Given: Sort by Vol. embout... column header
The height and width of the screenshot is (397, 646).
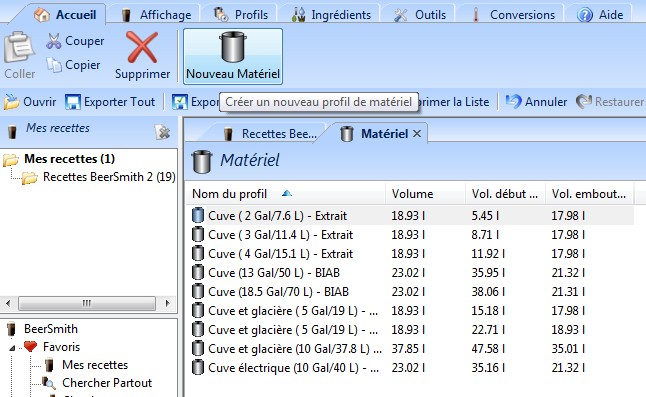Looking at the screenshot, I should 589,194.
